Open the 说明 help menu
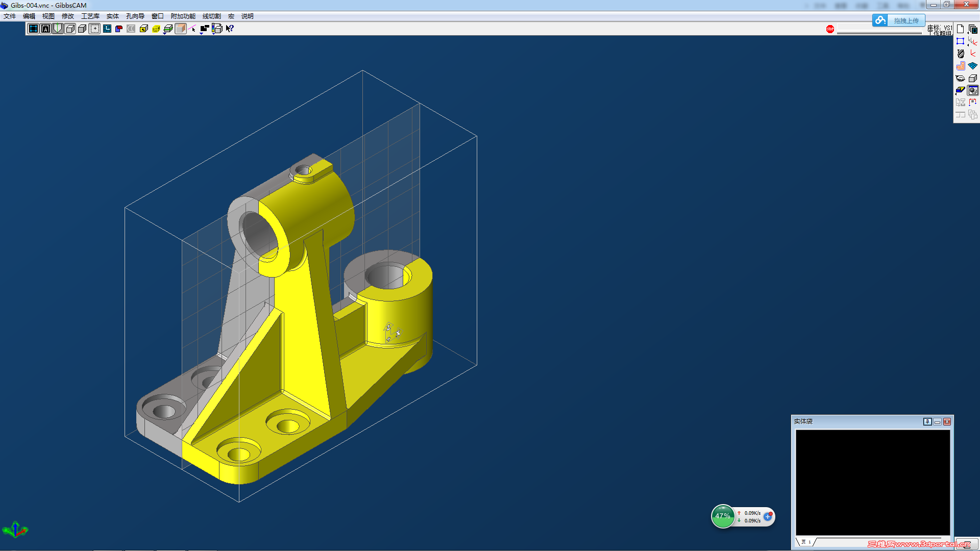This screenshot has width=980, height=551. [248, 16]
